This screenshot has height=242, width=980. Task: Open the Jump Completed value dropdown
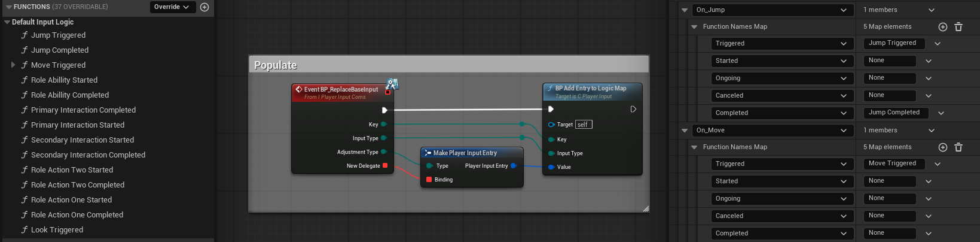pos(941,113)
